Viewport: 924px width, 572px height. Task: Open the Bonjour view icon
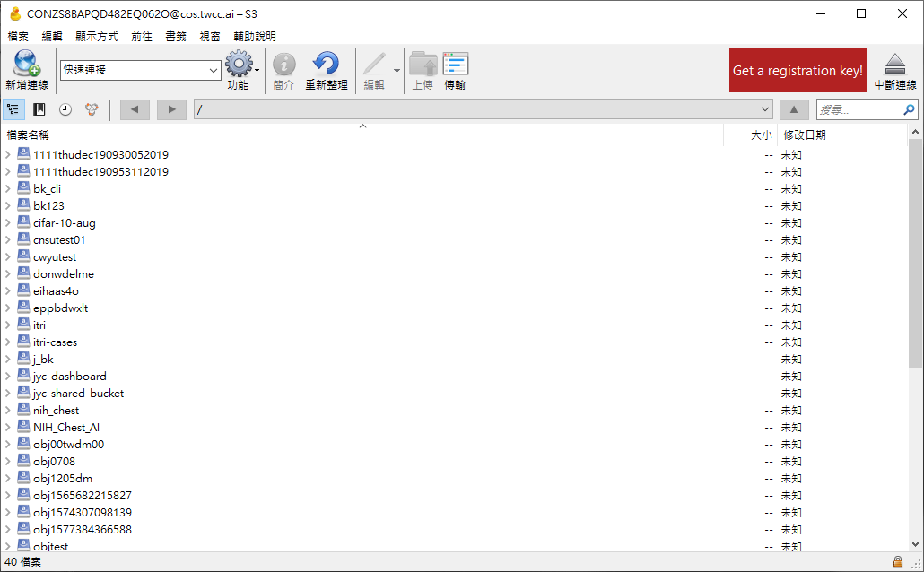point(92,109)
